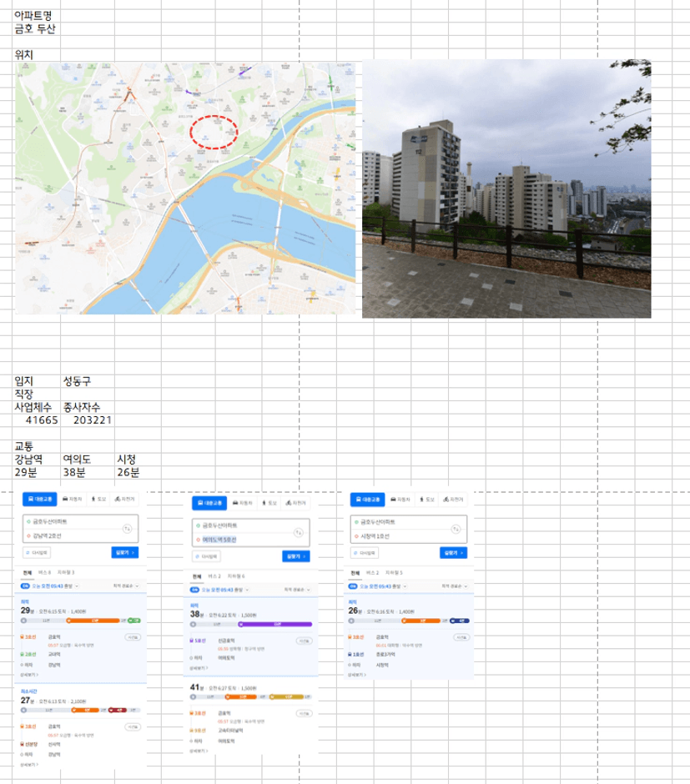Select cell with value 41665
The image size is (690, 784).
[37, 420]
